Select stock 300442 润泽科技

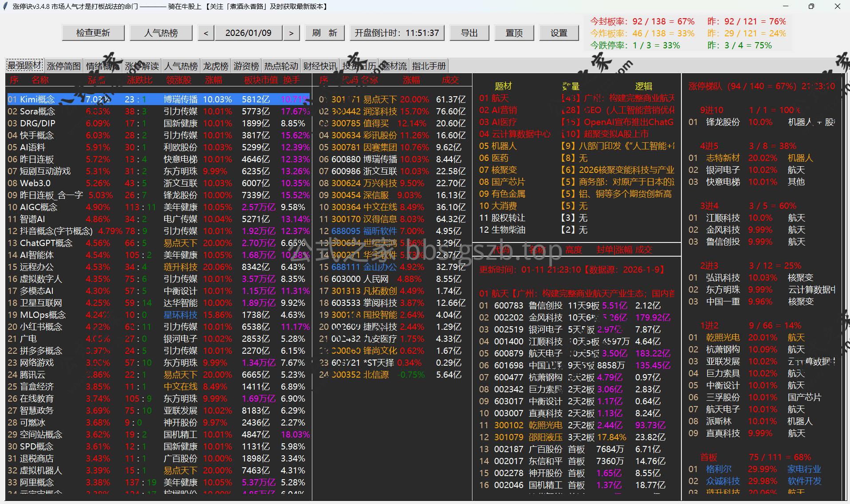[x=393, y=111]
